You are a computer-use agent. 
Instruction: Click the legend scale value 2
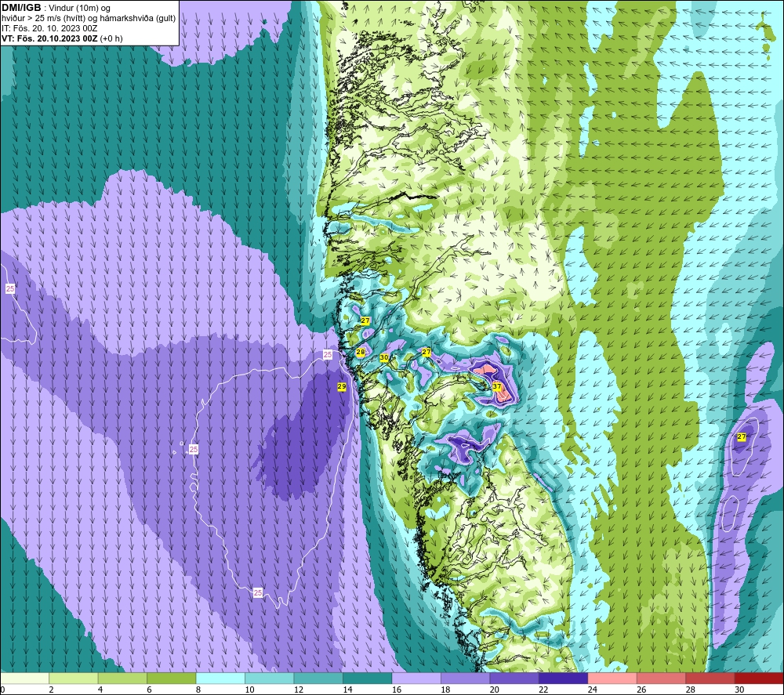pyautogui.click(x=51, y=690)
